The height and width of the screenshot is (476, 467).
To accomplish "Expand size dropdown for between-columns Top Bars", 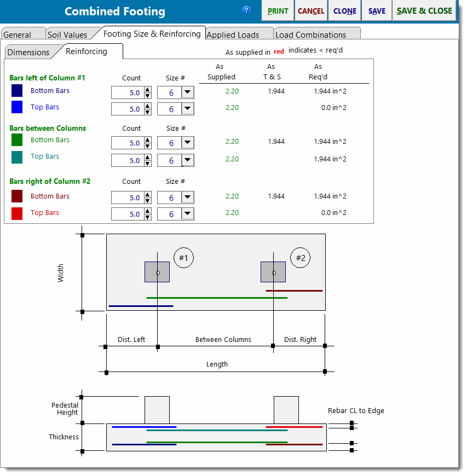I will 187,160.
